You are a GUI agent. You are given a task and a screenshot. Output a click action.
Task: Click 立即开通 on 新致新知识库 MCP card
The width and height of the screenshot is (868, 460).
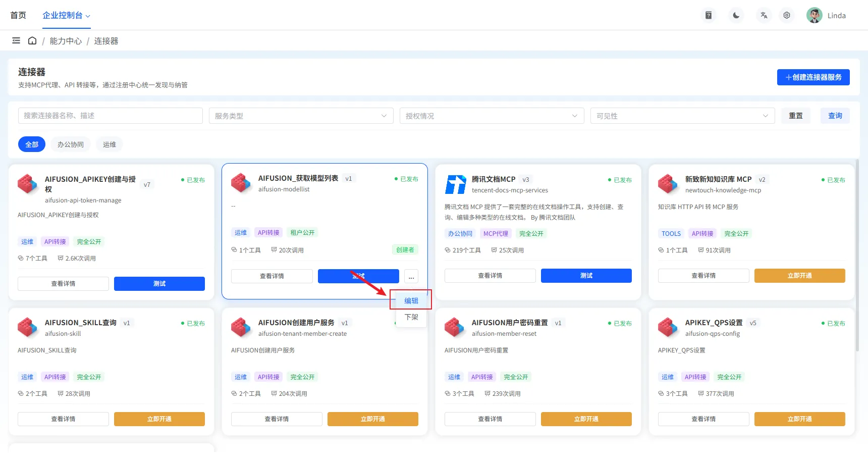[x=799, y=276]
